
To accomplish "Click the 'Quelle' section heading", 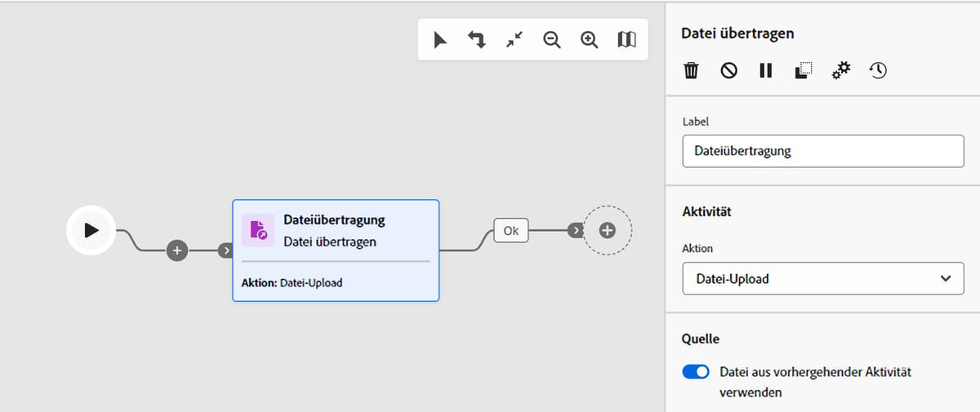I will [701, 339].
